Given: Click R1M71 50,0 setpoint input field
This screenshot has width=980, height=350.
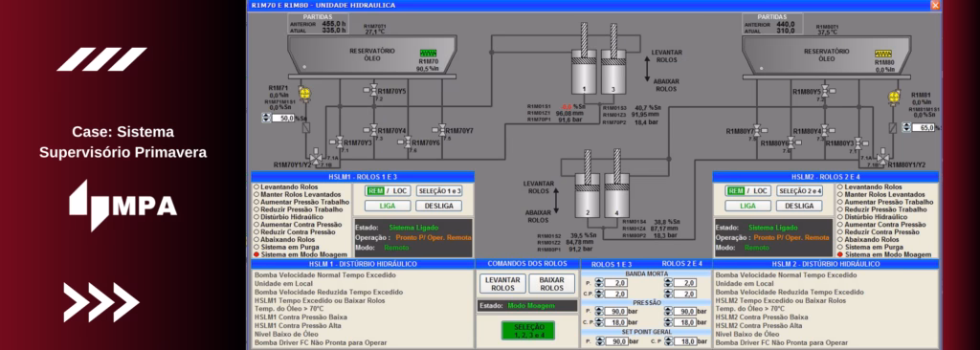Looking at the screenshot, I should 283,118.
